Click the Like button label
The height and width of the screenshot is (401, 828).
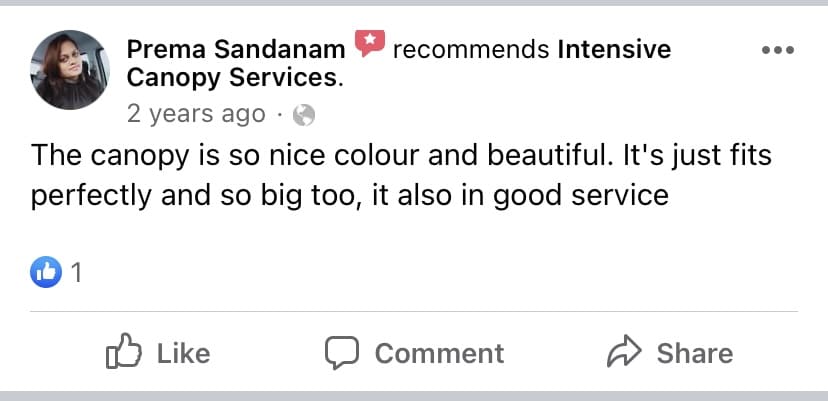(183, 353)
